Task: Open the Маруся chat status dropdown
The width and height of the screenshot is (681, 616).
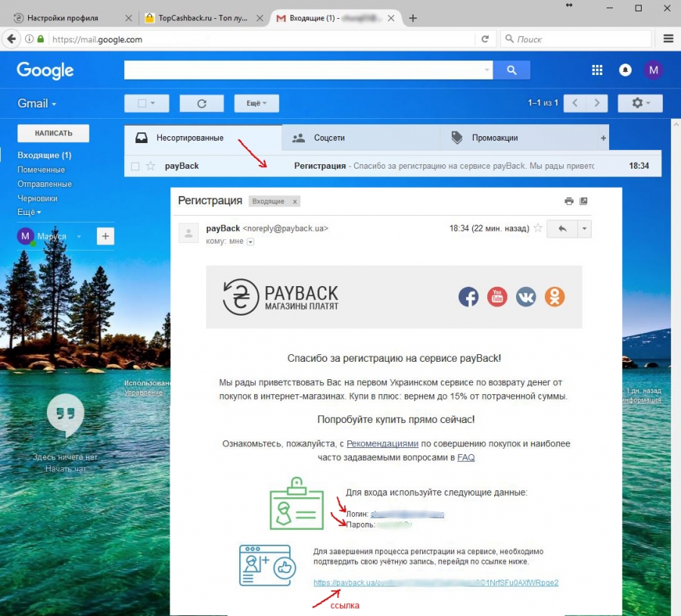Action: pyautogui.click(x=79, y=237)
